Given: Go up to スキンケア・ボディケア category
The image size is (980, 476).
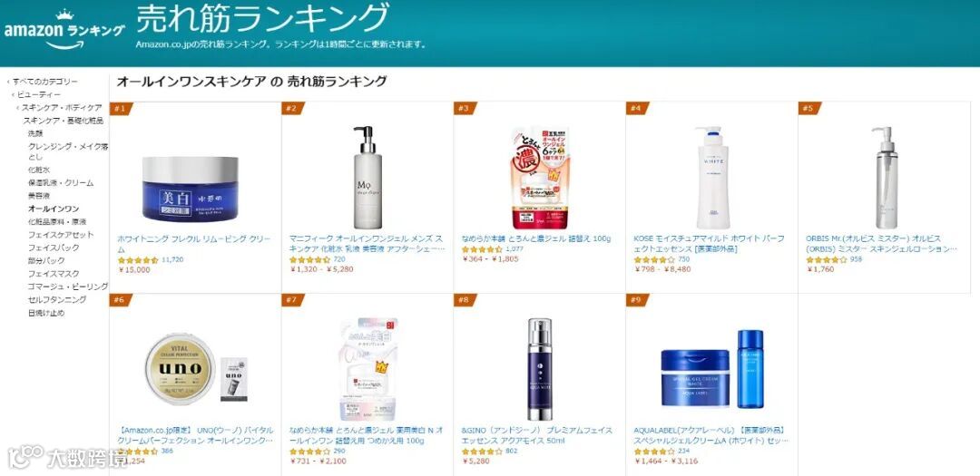Looking at the screenshot, I should pos(60,108).
